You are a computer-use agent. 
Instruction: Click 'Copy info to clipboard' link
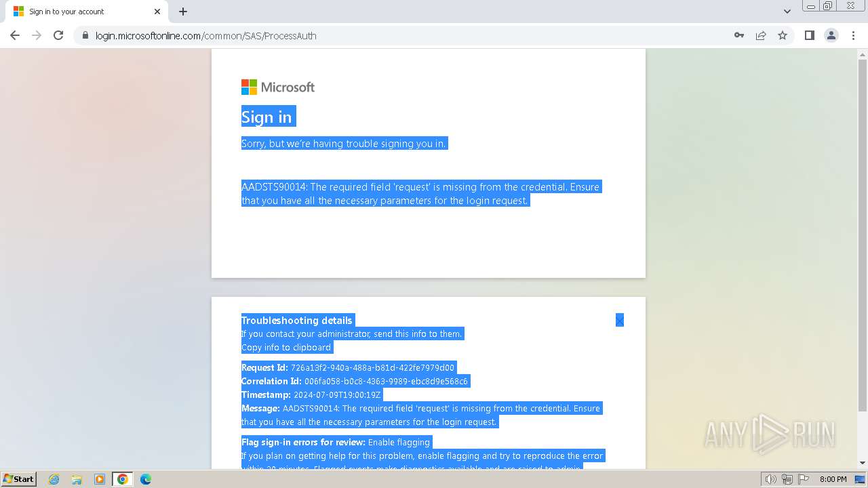[x=286, y=347]
